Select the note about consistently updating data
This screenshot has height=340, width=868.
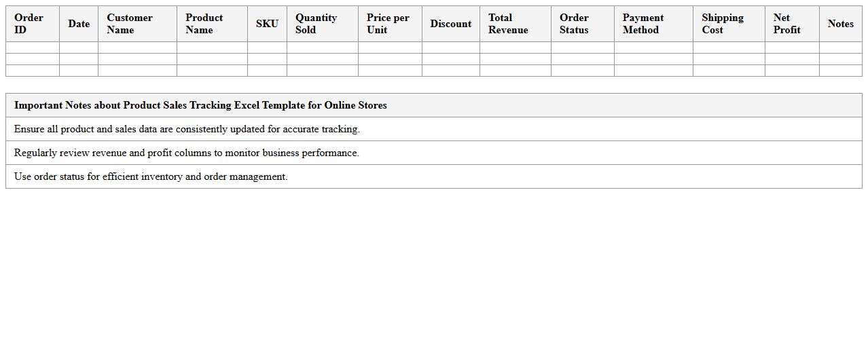pyautogui.click(x=187, y=129)
